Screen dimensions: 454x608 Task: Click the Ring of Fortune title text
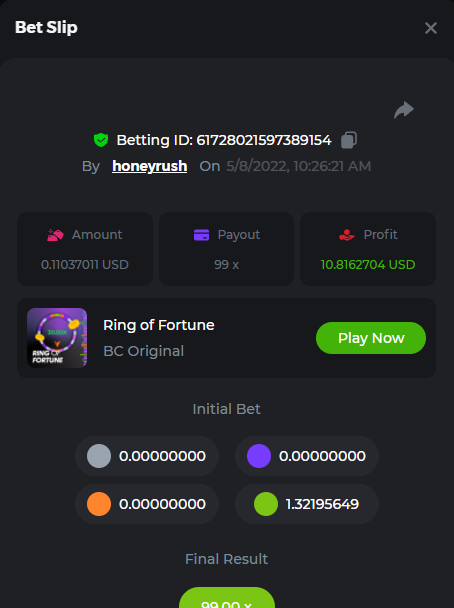click(x=159, y=325)
